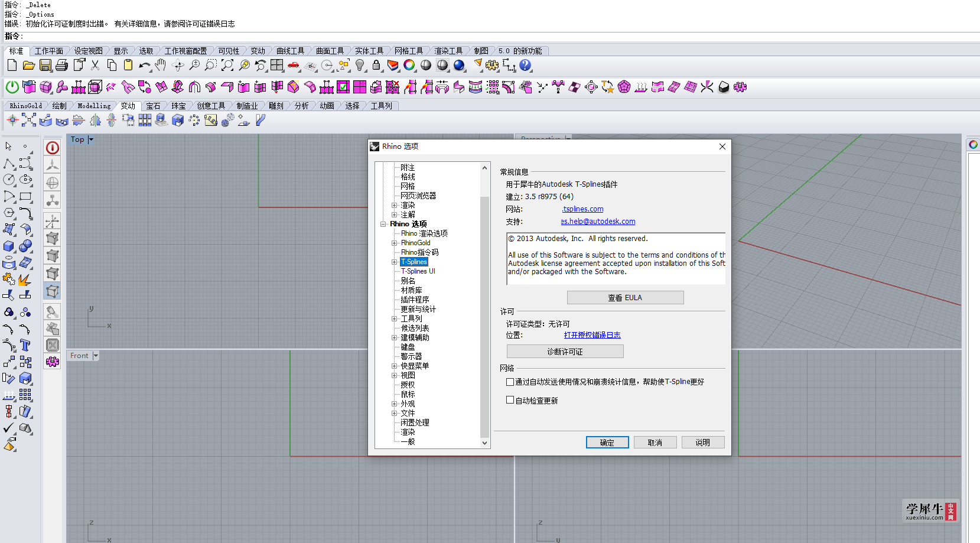Image resolution: width=980 pixels, height=543 pixels.
Task: Cut selection with the scissors icon
Action: click(95, 66)
